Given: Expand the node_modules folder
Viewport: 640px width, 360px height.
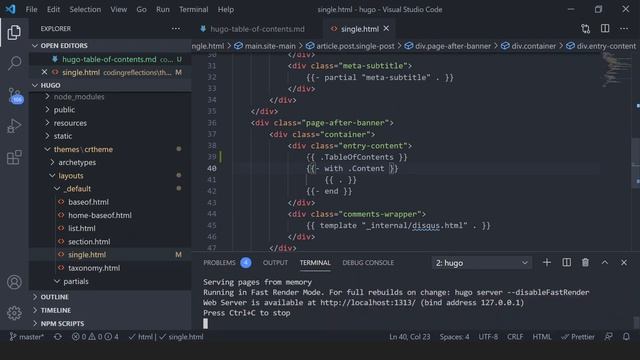Looking at the screenshot, I should [78, 97].
